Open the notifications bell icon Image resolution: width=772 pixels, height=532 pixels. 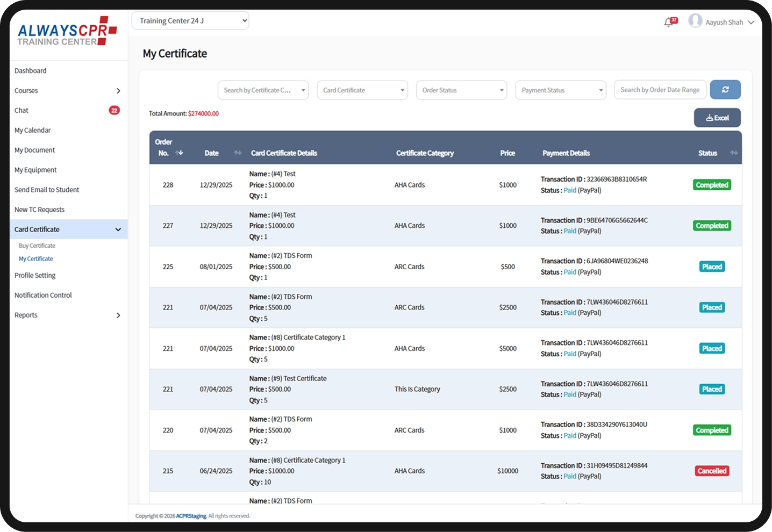coord(669,22)
